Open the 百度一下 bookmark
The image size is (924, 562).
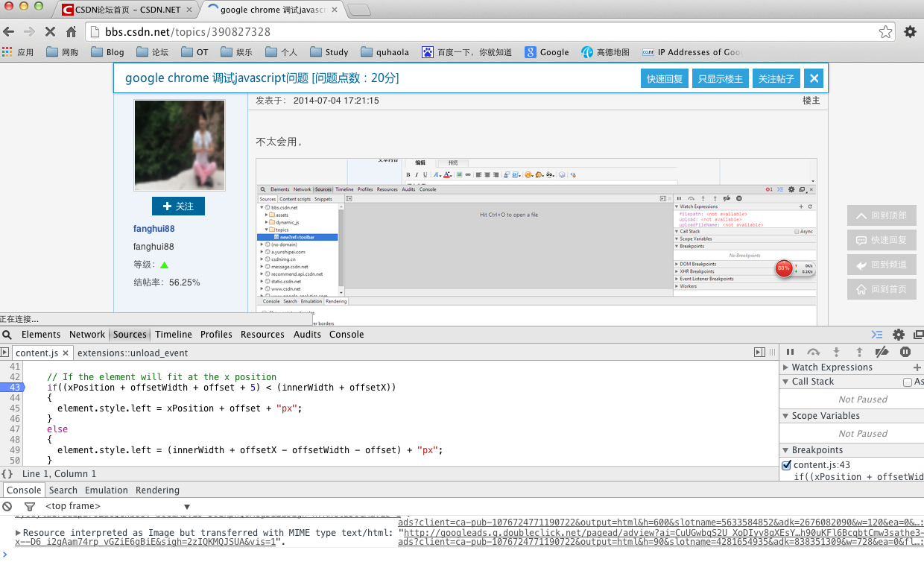click(466, 52)
